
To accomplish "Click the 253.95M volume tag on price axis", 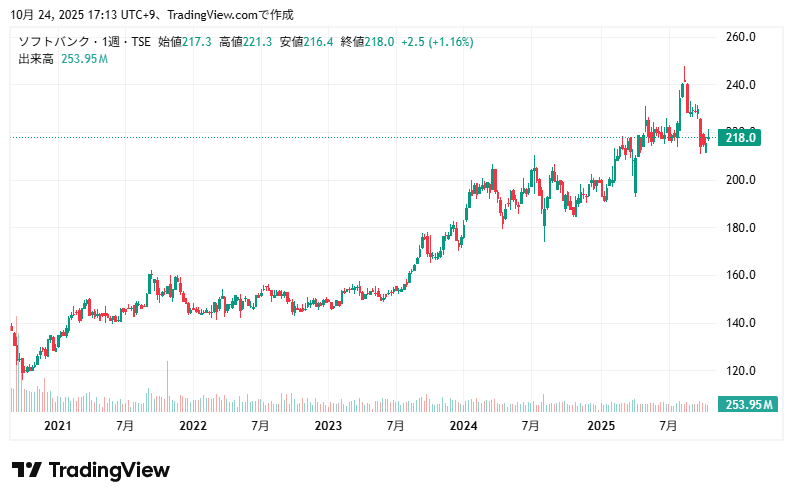I will 749,405.
